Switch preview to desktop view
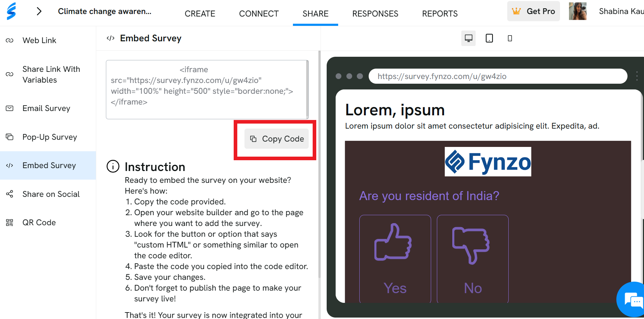This screenshot has height=319, width=644. (x=468, y=38)
